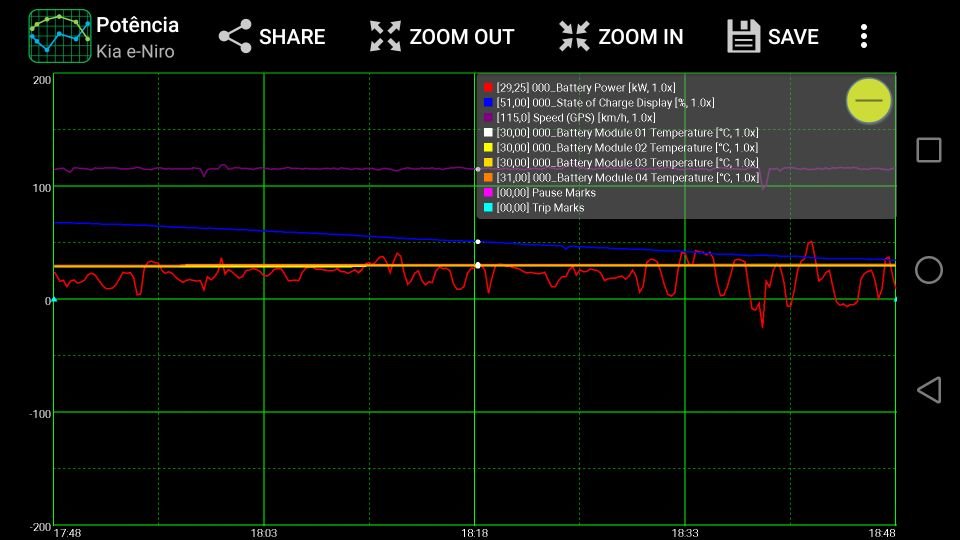
Task: Tap Battery Module 04 Temperature entry
Action: [x=627, y=178]
